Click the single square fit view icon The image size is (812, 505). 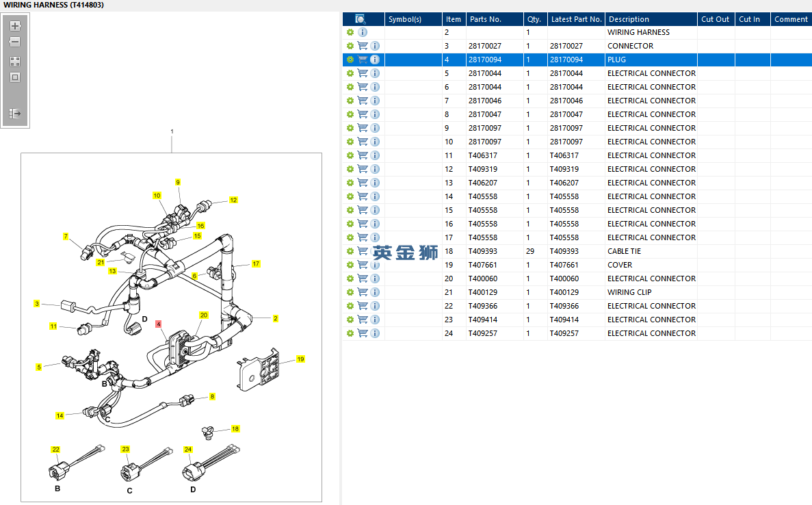(x=15, y=77)
